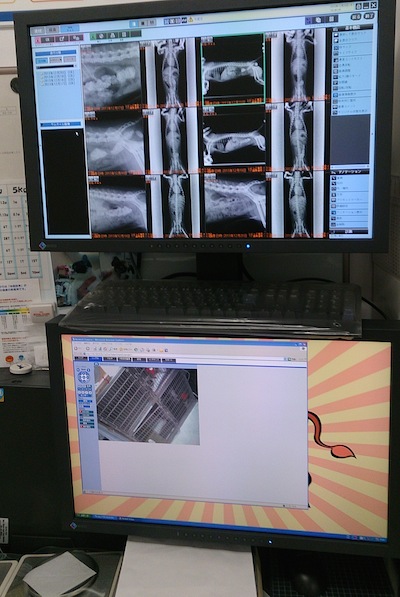The width and height of the screenshot is (400, 597).
Task: Click the black slider bar in left panel
Action: pos(56,67)
